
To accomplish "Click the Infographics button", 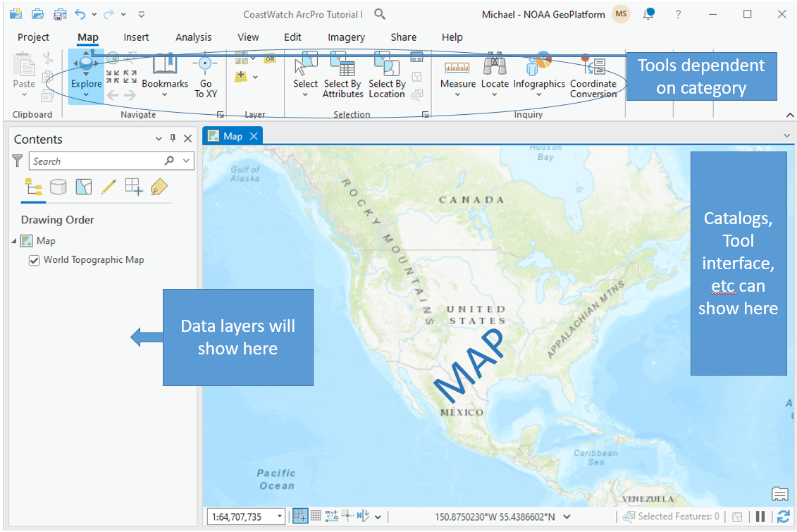I will coord(539,73).
